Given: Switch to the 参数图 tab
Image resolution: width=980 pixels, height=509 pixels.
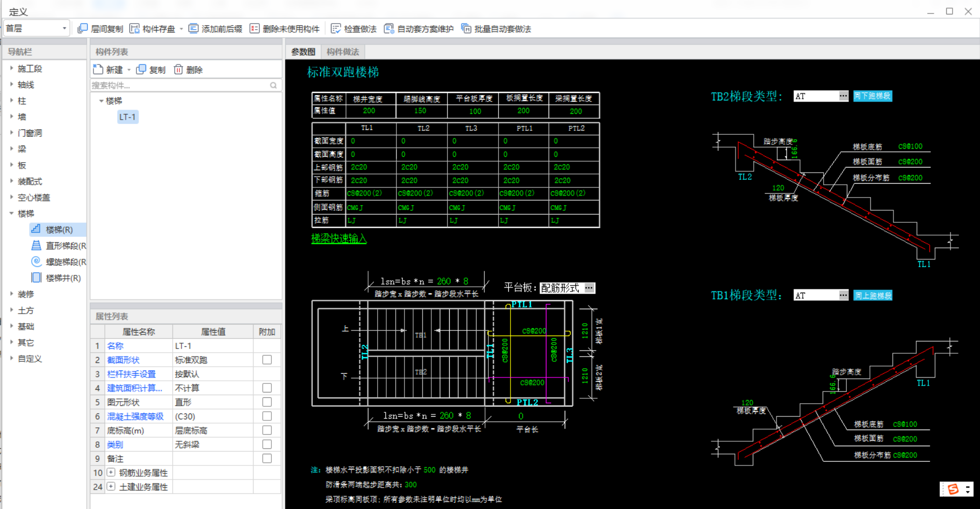Looking at the screenshot, I should (303, 52).
